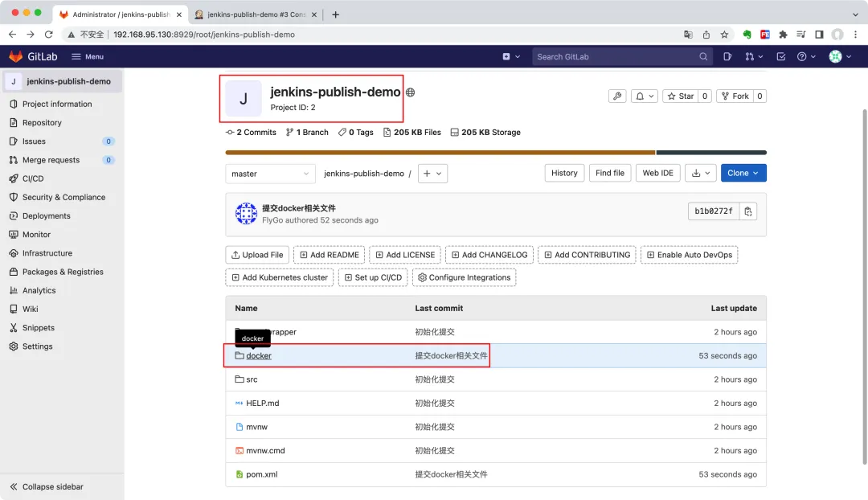
Task: Click the b1b0272f commit hash
Action: click(713, 211)
